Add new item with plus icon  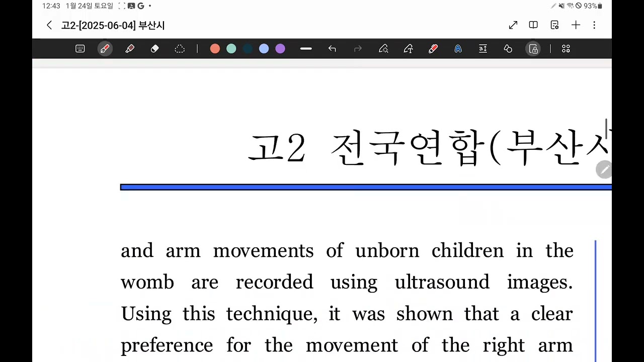(x=576, y=25)
